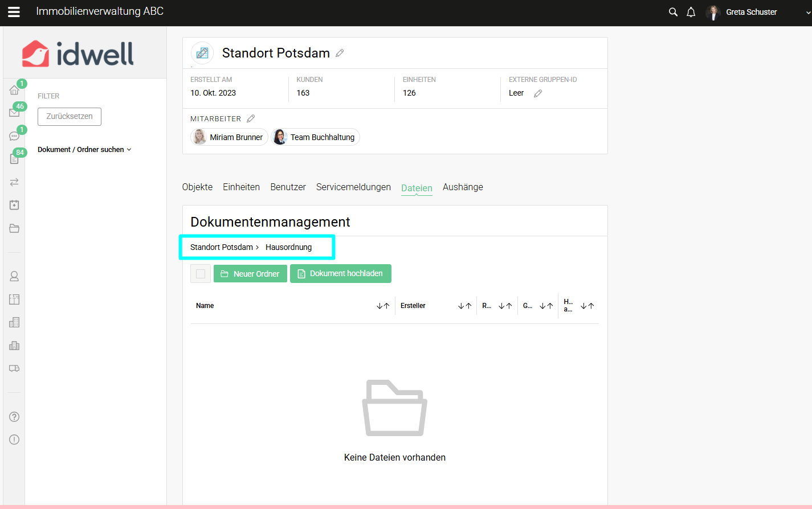This screenshot has height=509, width=812.
Task: Open the multiple buildings sidebar icon
Action: click(x=14, y=346)
